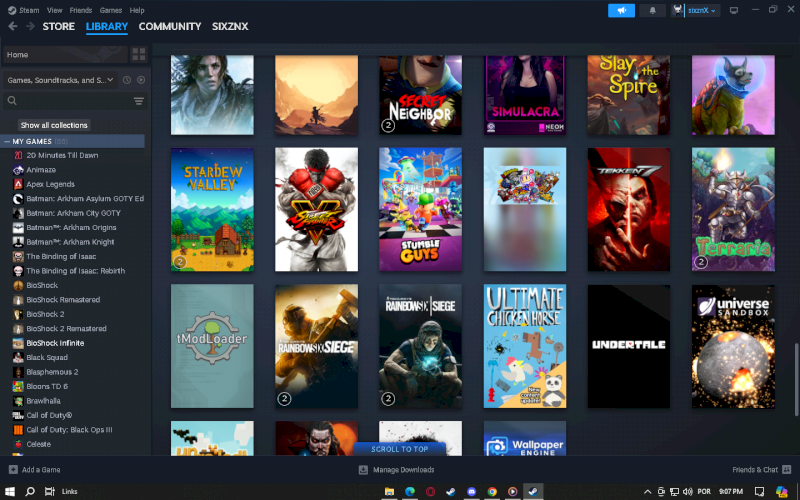Open Windows taskbar search
800x500 pixels.
pyautogui.click(x=30, y=491)
